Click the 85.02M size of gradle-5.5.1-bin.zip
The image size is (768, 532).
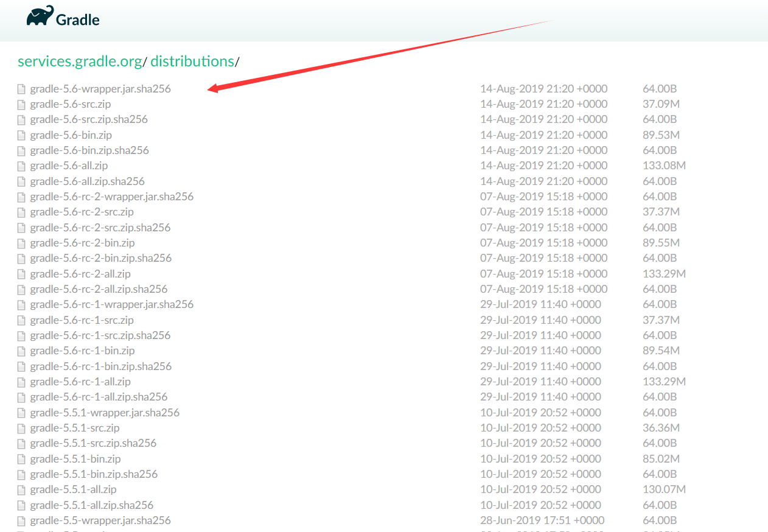[662, 459]
